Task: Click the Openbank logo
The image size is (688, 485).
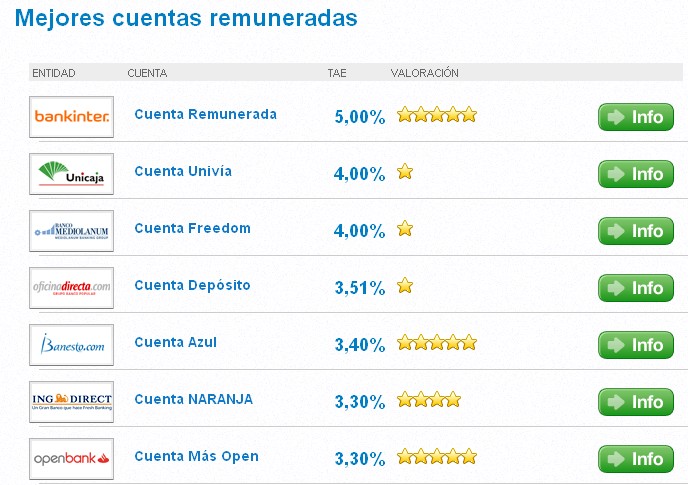Action: point(72,458)
